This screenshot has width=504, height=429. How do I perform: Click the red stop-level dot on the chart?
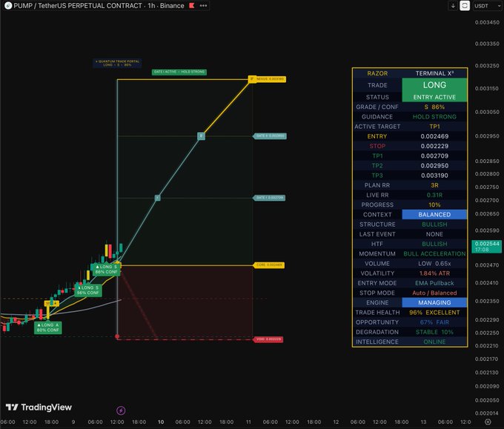(x=117, y=336)
